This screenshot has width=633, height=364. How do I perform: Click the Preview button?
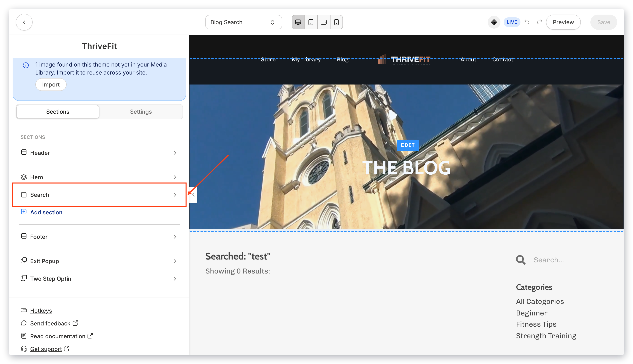[563, 22]
